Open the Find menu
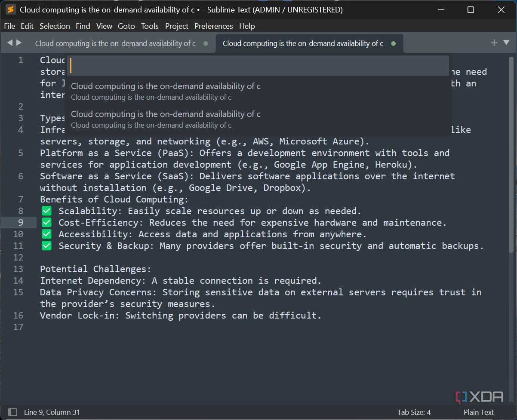517x420 pixels. [x=83, y=26]
